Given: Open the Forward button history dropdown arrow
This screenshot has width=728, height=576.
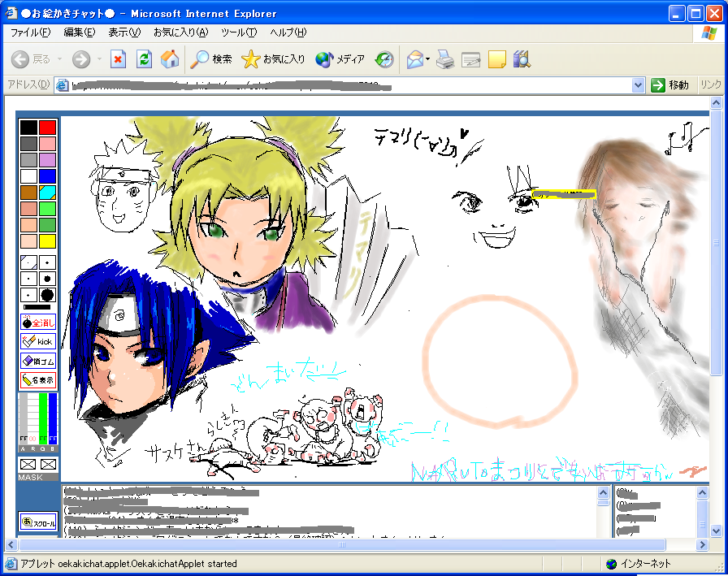Looking at the screenshot, I should point(99,59).
